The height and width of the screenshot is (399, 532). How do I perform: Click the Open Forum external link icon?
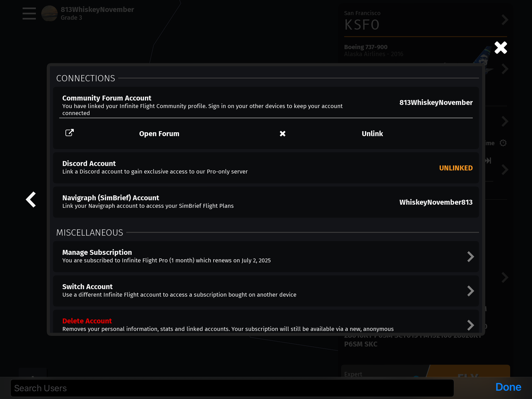[x=69, y=133]
